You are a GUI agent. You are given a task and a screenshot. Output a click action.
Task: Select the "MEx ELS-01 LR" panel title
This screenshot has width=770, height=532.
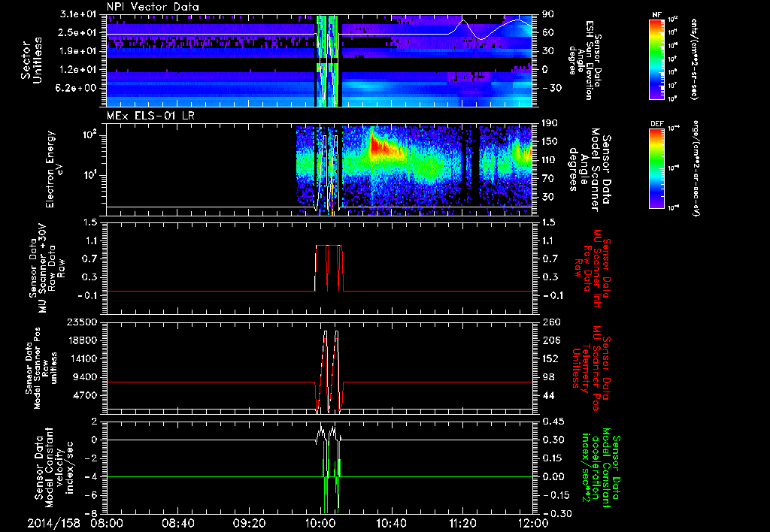coord(149,116)
